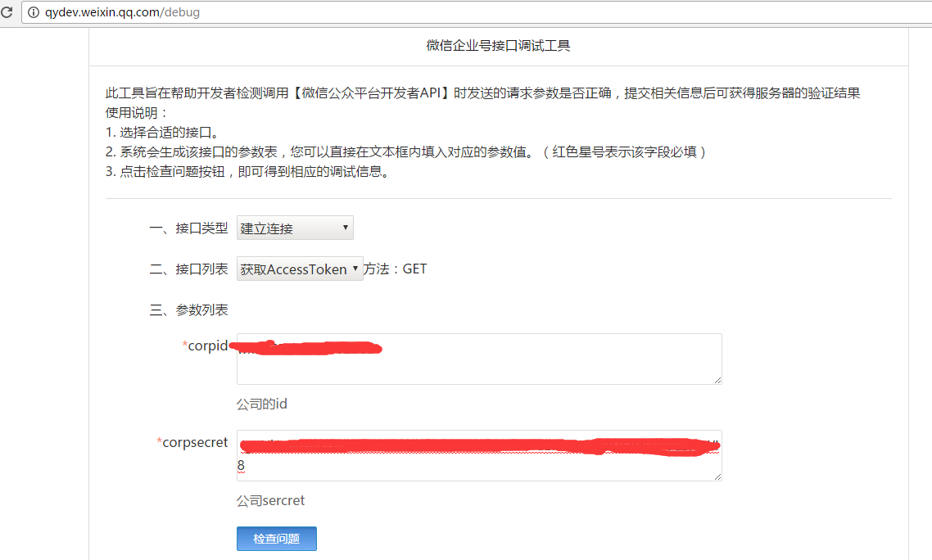Click the 三、参数列表 heading

pos(188,309)
